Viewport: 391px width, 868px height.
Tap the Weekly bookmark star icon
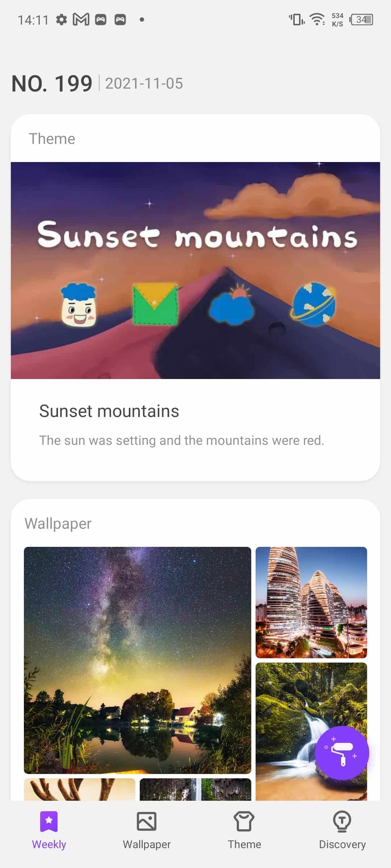pos(49,821)
